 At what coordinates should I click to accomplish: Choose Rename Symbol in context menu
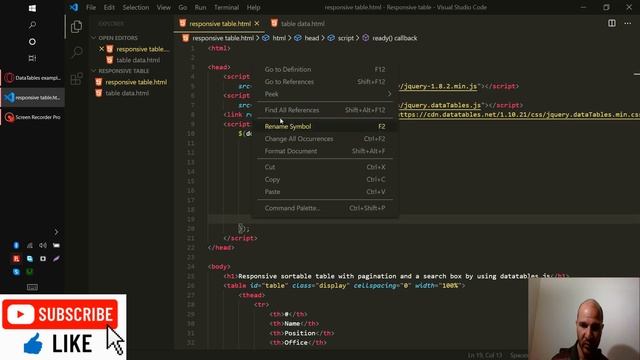click(x=325, y=127)
